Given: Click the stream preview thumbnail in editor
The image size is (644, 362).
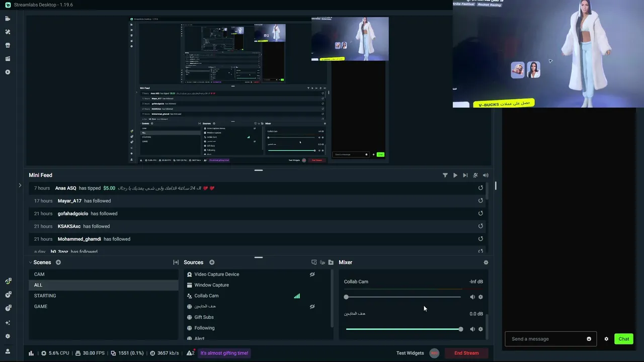Looking at the screenshot, I should pos(259,90).
